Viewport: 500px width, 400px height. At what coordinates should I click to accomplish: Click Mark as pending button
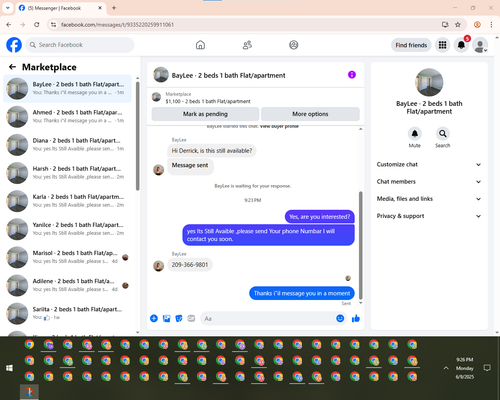205,114
